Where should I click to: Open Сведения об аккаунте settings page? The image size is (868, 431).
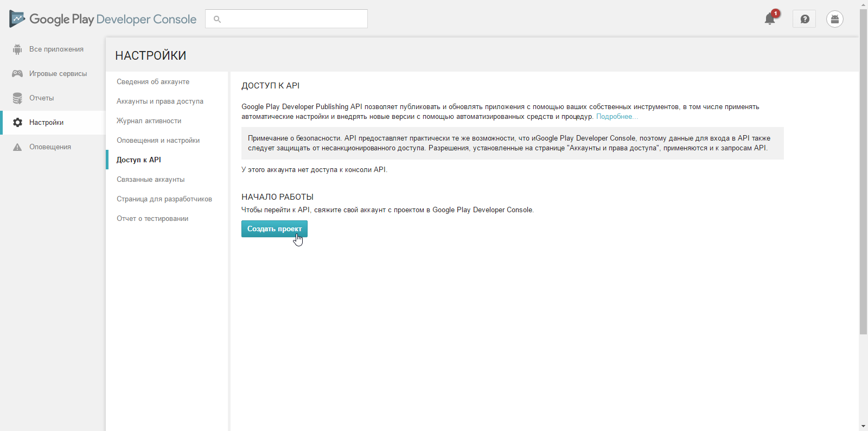153,82
